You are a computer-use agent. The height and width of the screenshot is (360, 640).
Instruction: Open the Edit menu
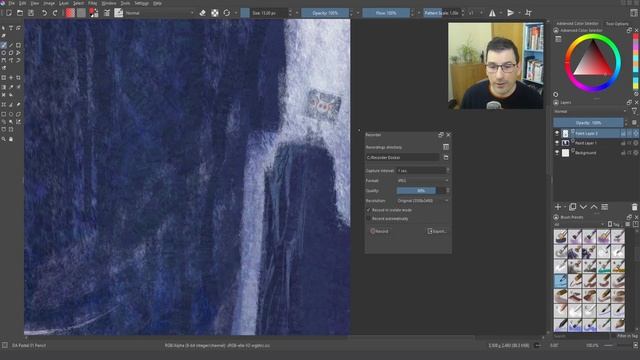[x=22, y=3]
